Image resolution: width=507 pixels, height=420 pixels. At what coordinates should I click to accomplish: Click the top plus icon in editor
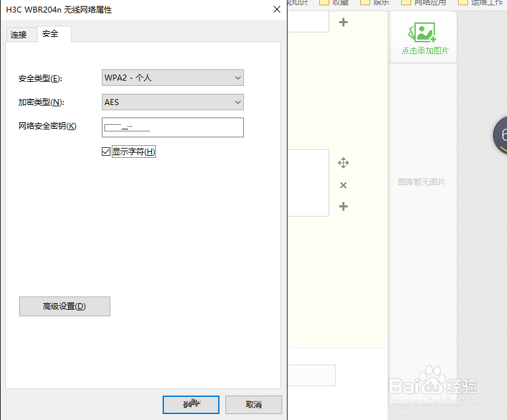pyautogui.click(x=343, y=22)
